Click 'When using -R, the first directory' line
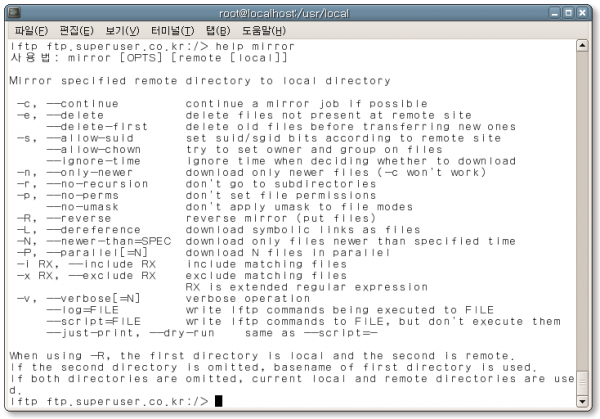Screen dimensions: 600x419 tap(260, 356)
